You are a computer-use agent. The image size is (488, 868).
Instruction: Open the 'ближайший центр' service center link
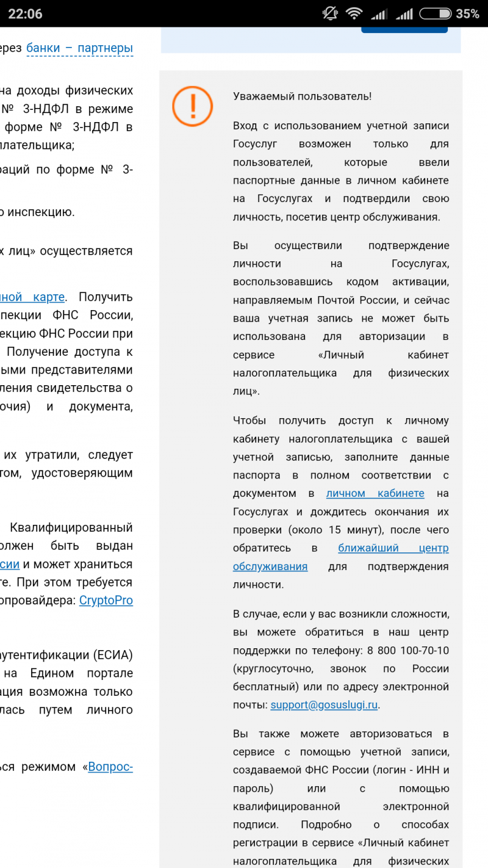tap(393, 548)
